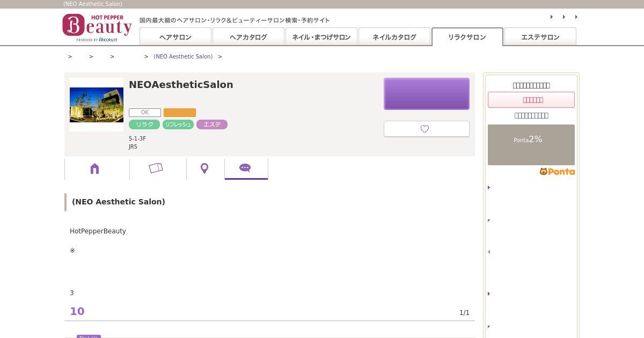644x338 pixels.
Task: Click first purple arrow in header corner
Action: [x=552, y=17]
